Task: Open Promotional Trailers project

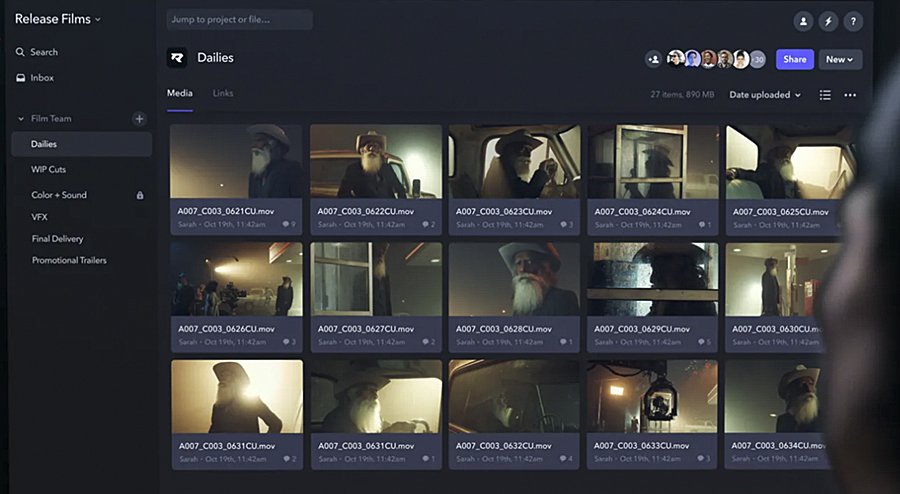Action: 69,260
